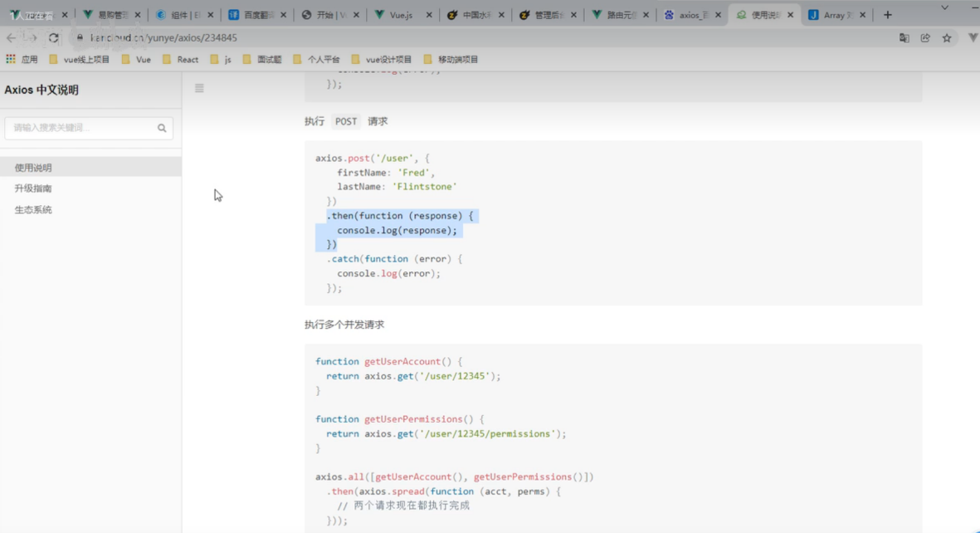Open the Vue bookmark folder

point(136,60)
